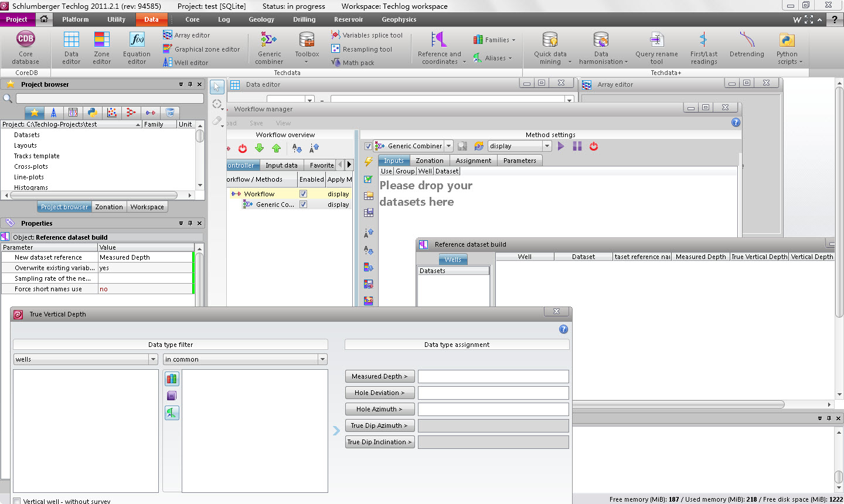The height and width of the screenshot is (504, 844).
Task: Open the Zone editor tool
Action: pos(101,47)
